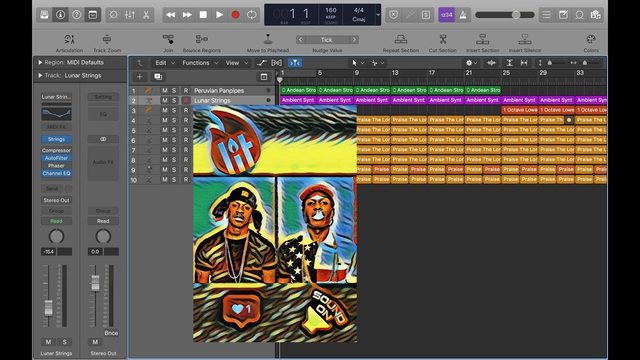Open the Functions menu in tracks area
The height and width of the screenshot is (360, 640).
[x=200, y=63]
